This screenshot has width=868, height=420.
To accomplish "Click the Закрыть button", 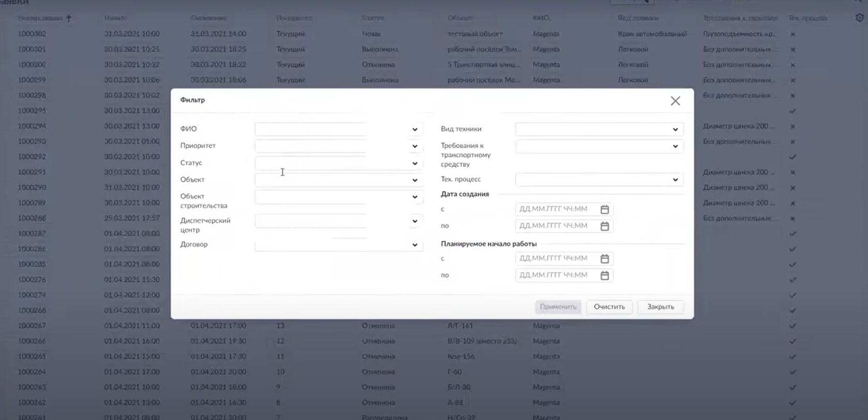I will point(660,307).
